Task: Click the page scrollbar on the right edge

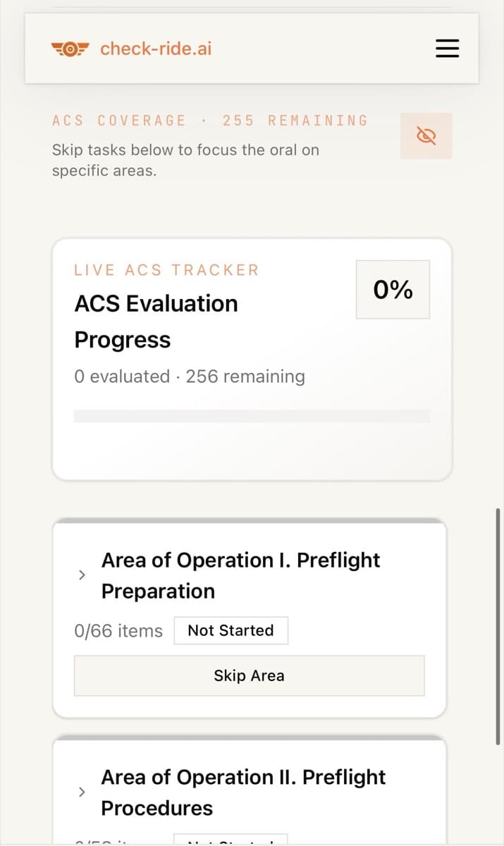Action: pos(498,626)
